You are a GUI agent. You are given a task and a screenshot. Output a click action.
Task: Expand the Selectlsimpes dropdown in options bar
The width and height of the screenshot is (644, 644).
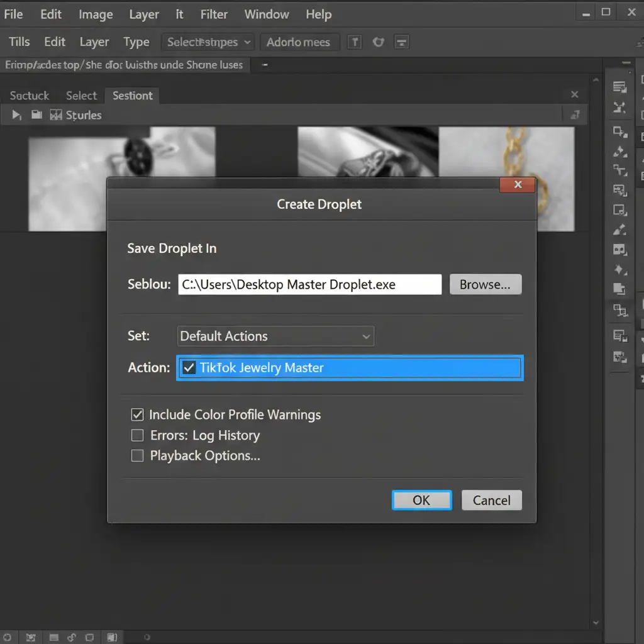(x=209, y=42)
